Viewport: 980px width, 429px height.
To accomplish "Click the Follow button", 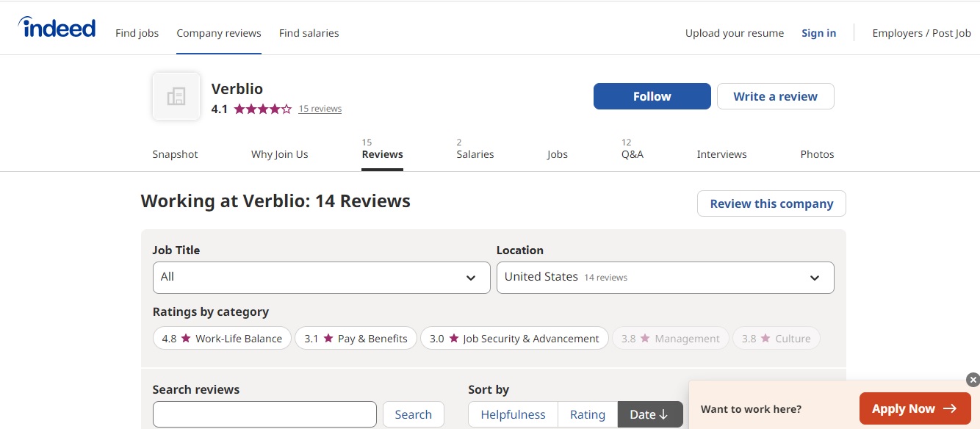I will [652, 96].
